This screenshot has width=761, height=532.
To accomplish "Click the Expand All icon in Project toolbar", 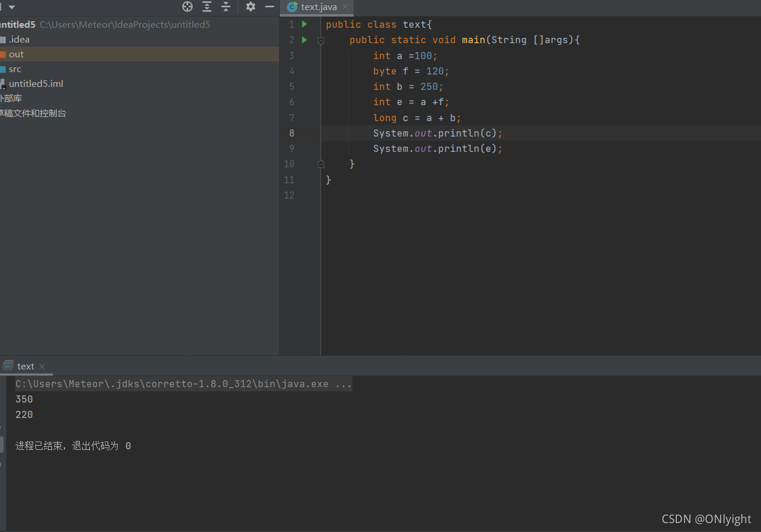I will point(206,7).
